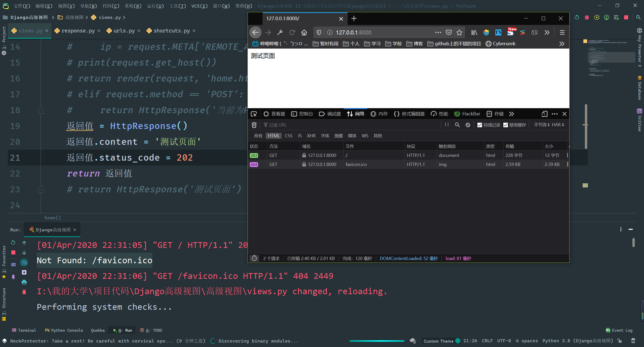The image size is (644, 347).
Task: Click the print icon in Run panel
Action: click(x=24, y=282)
